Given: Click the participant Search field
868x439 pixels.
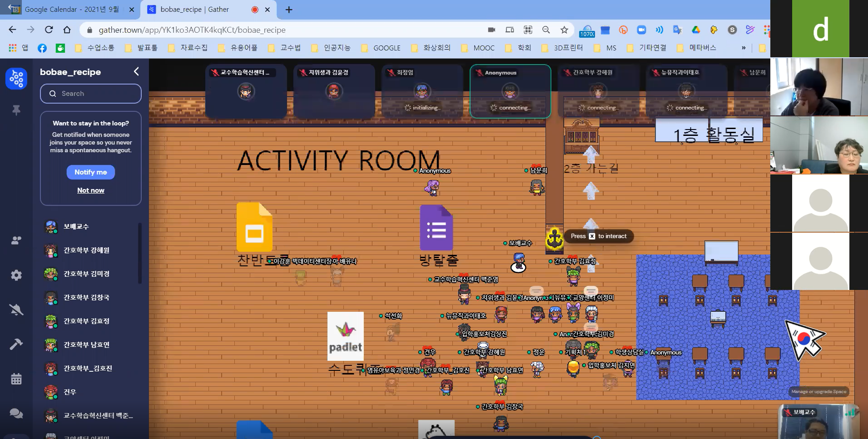Looking at the screenshot, I should coord(91,94).
